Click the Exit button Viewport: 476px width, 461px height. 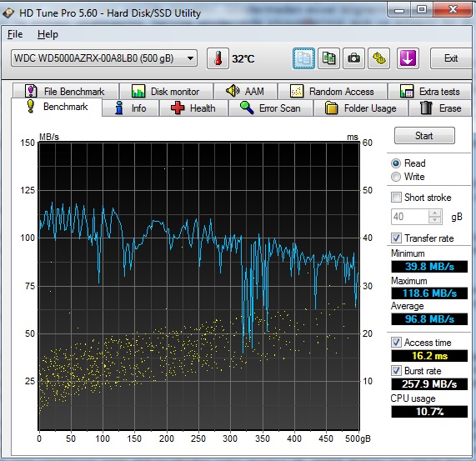pos(450,58)
